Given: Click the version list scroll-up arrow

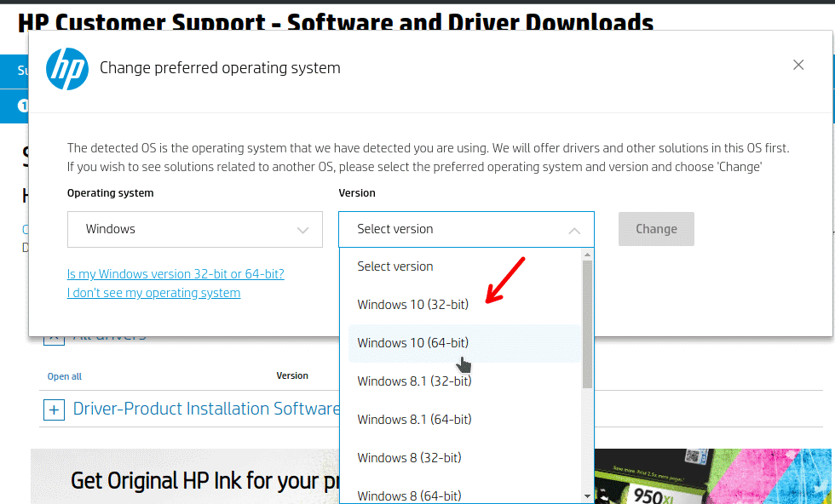Looking at the screenshot, I should tap(587, 255).
